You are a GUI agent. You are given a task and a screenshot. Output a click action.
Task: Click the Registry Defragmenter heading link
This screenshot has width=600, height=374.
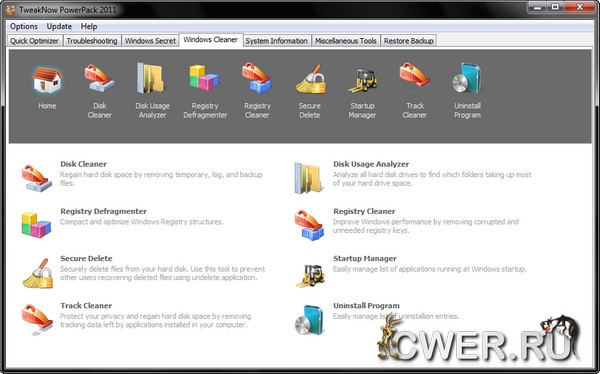pos(103,211)
